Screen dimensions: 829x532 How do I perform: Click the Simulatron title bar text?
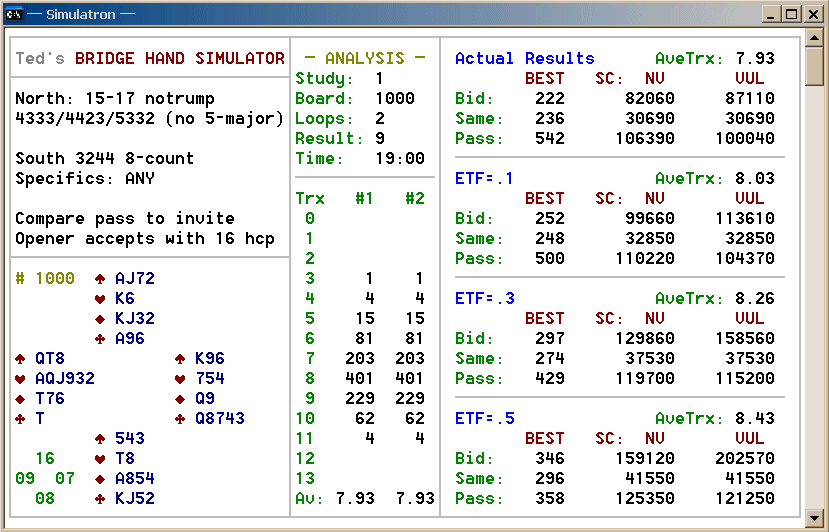[81, 14]
